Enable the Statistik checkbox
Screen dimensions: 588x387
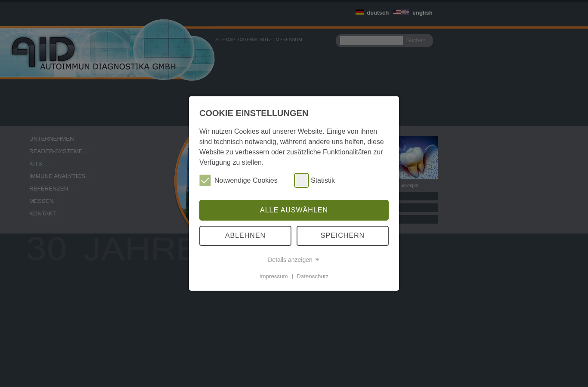[x=301, y=180]
